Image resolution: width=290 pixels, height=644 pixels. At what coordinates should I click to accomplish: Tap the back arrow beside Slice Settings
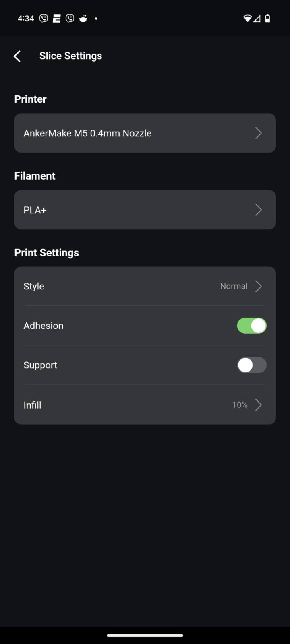(17, 56)
